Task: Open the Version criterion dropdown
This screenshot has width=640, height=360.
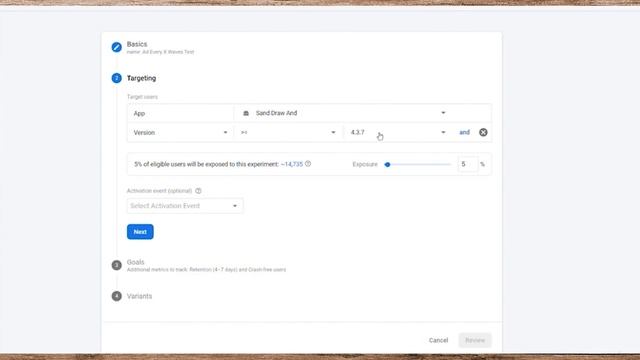Action: [180, 132]
